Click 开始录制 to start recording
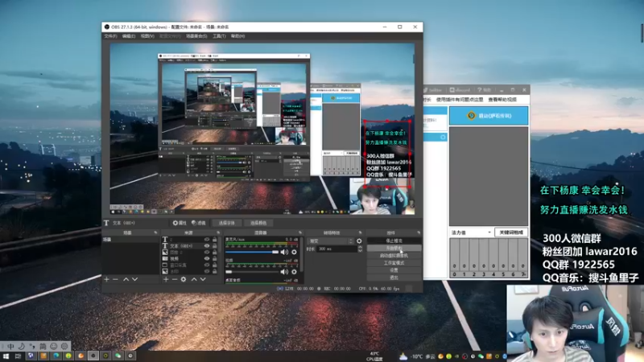 tap(394, 249)
